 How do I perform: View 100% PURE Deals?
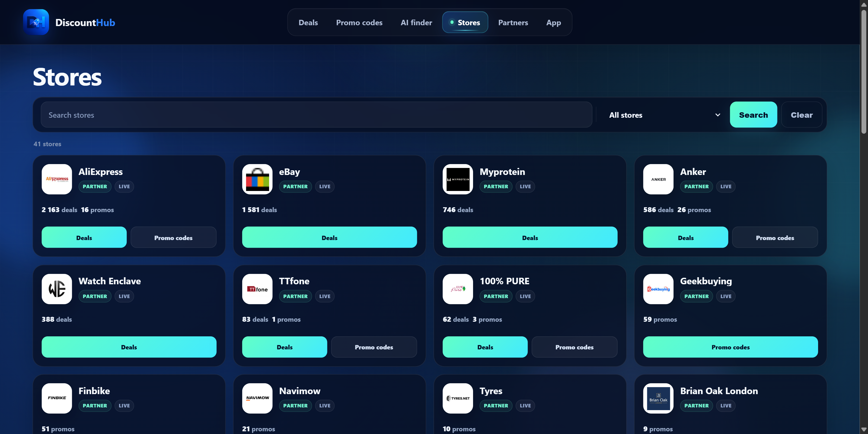485,347
